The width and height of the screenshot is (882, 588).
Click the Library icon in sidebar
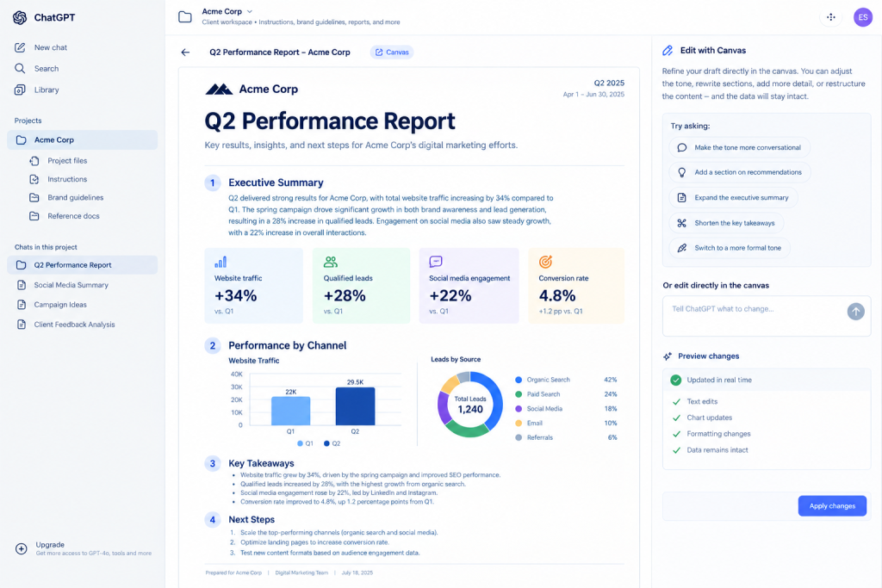pyautogui.click(x=20, y=90)
